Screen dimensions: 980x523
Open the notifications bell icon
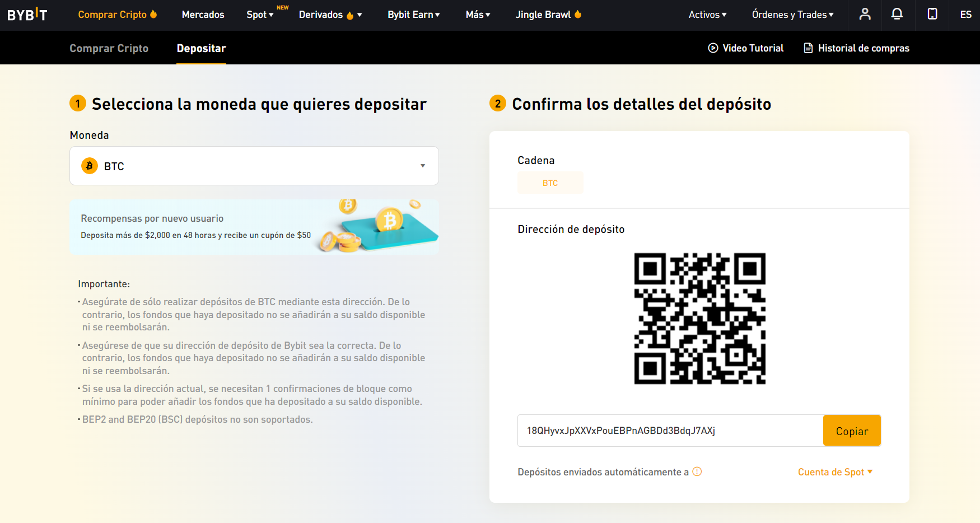pos(897,14)
